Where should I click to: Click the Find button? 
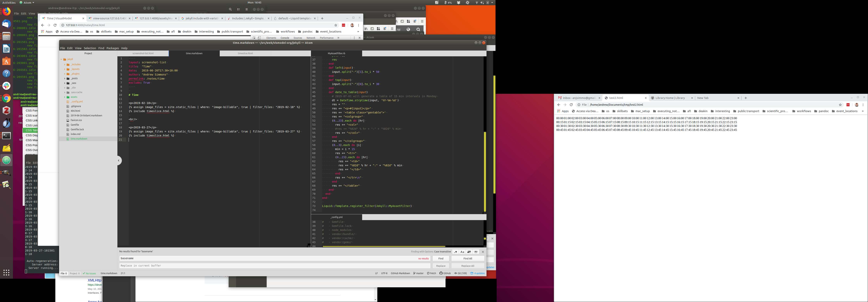pos(441,259)
